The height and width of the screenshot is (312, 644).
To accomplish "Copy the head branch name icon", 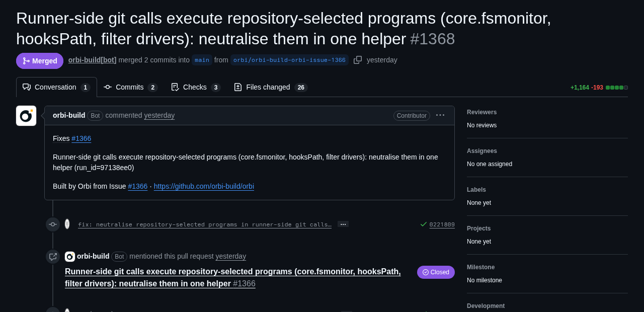I will [358, 60].
